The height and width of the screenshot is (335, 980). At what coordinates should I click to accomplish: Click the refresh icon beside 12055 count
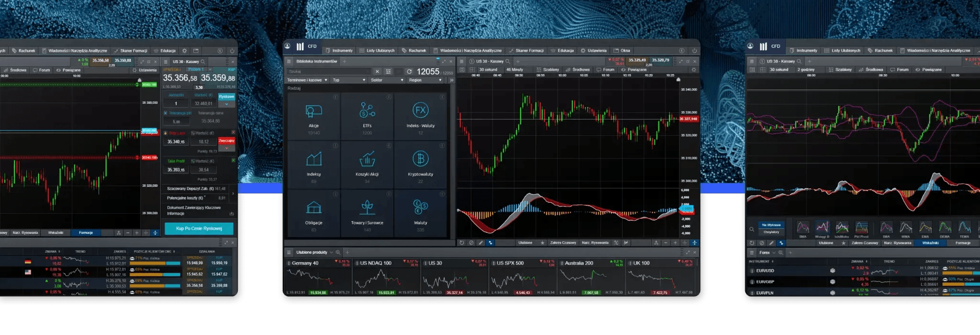409,72
